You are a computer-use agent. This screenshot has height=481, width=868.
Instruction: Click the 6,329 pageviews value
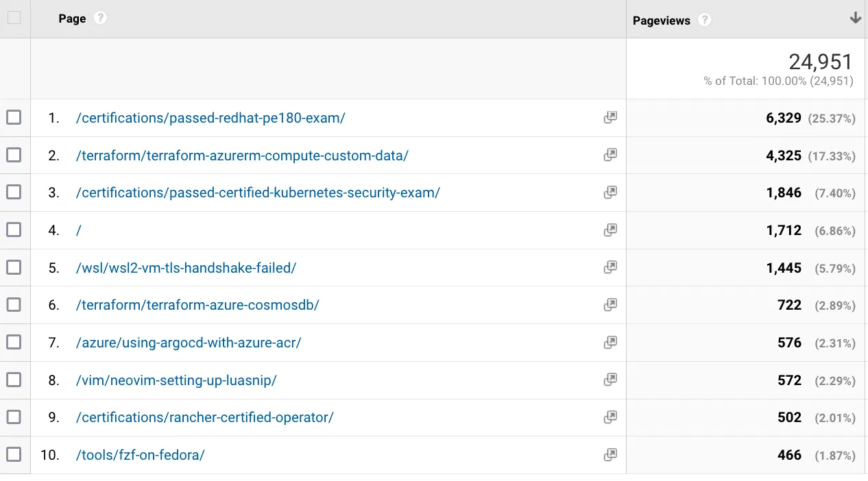tap(784, 118)
